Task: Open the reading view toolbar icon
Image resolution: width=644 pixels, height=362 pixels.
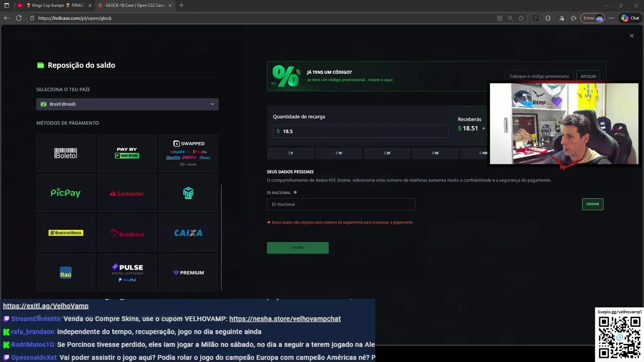Action: 535,18
